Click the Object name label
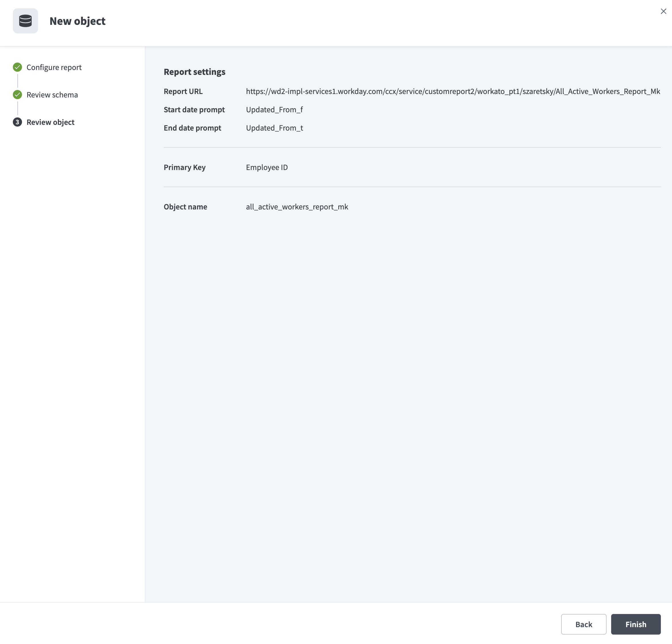This screenshot has height=644, width=672. click(185, 207)
